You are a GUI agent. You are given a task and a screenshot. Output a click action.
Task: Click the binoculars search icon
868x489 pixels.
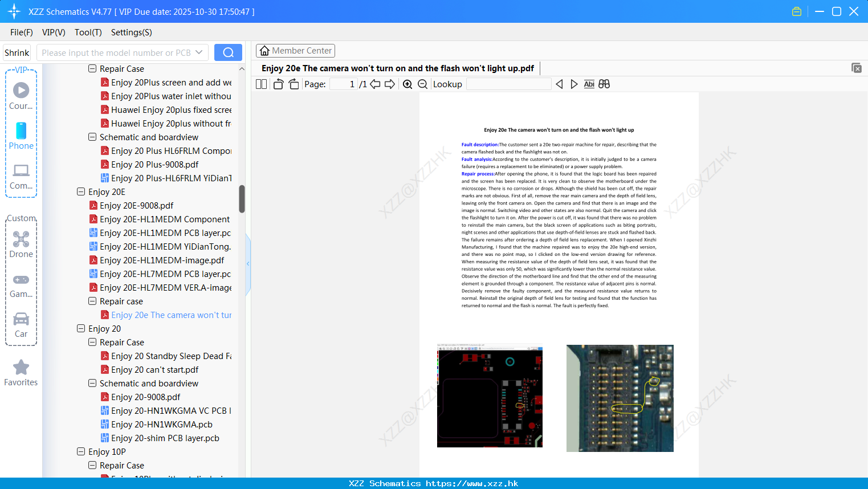[x=604, y=84]
